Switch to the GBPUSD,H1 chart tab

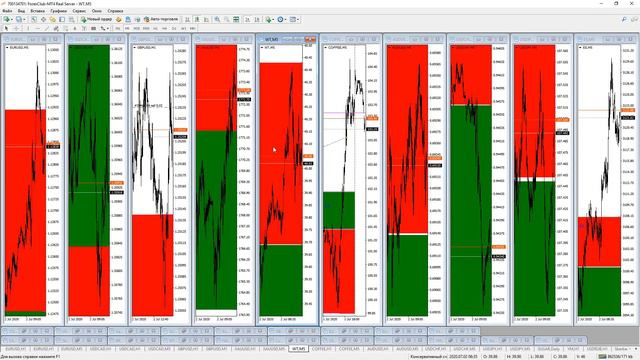click(x=188, y=349)
